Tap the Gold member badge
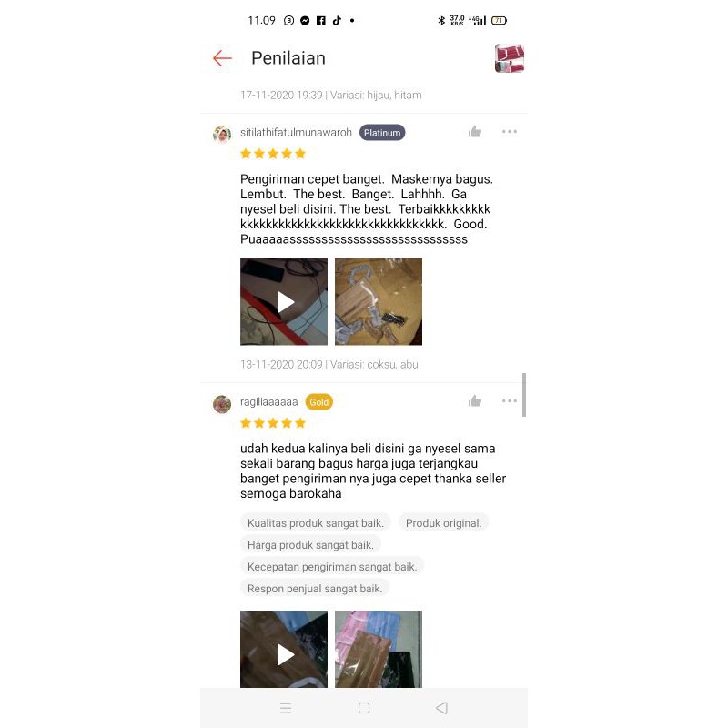Image resolution: width=728 pixels, height=728 pixels. point(319,402)
